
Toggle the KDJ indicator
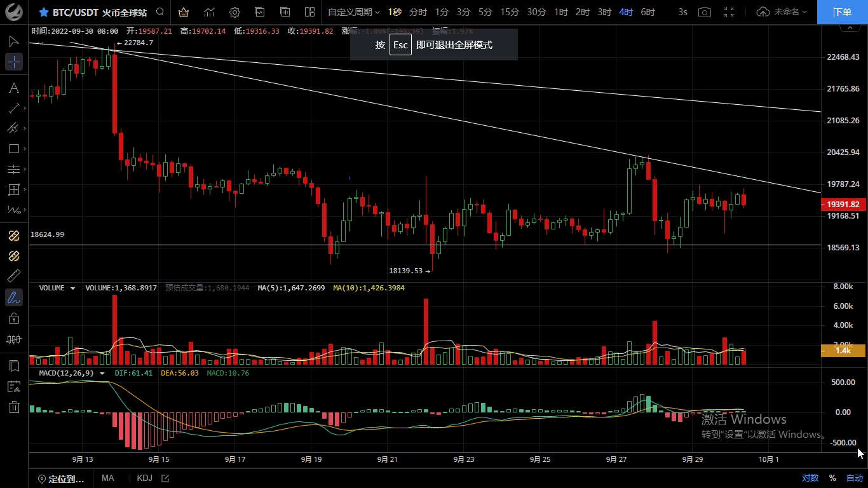(x=145, y=478)
